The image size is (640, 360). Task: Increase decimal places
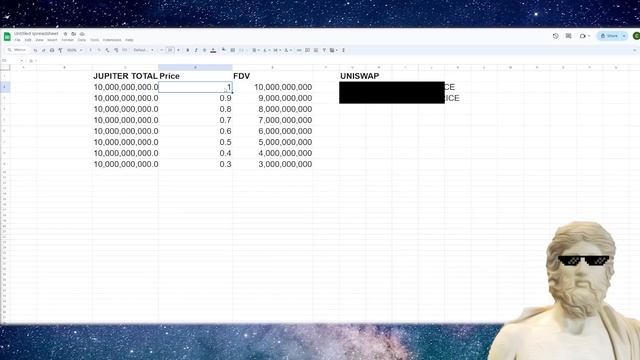116,50
